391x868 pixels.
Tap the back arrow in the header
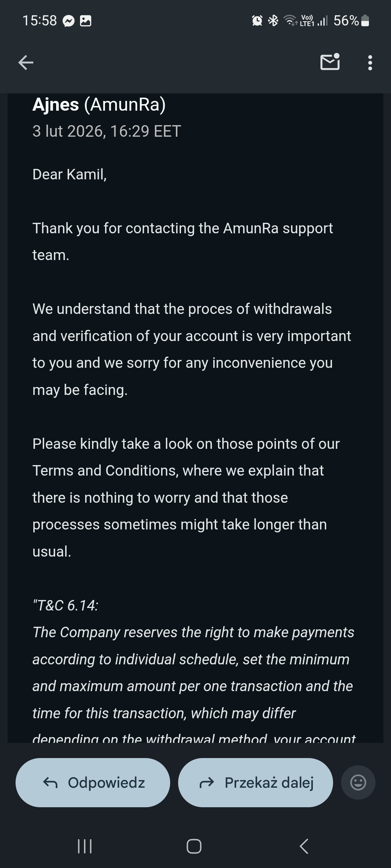26,63
